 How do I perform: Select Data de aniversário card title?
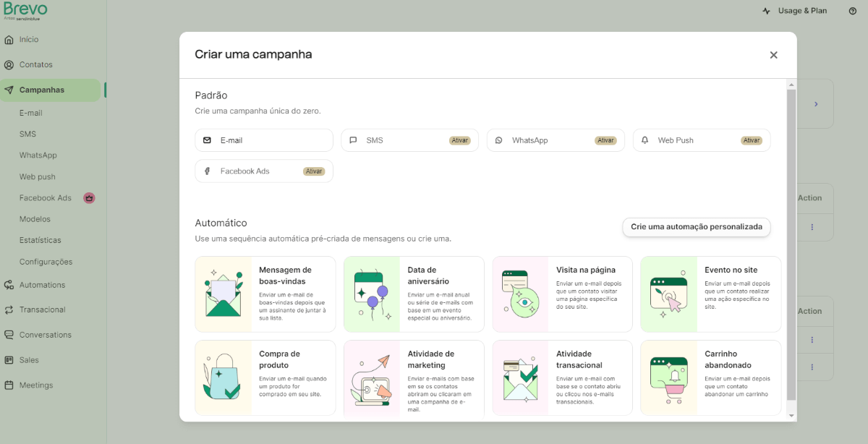pos(428,276)
